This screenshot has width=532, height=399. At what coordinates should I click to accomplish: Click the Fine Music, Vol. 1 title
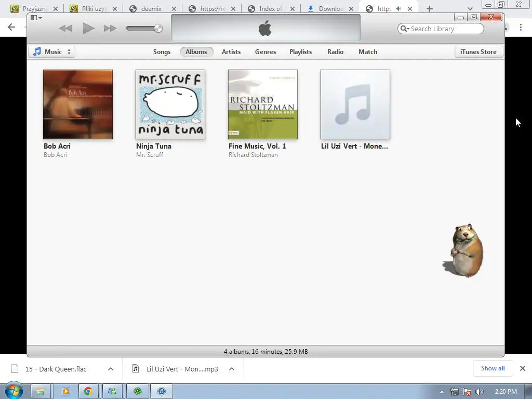[x=257, y=146]
